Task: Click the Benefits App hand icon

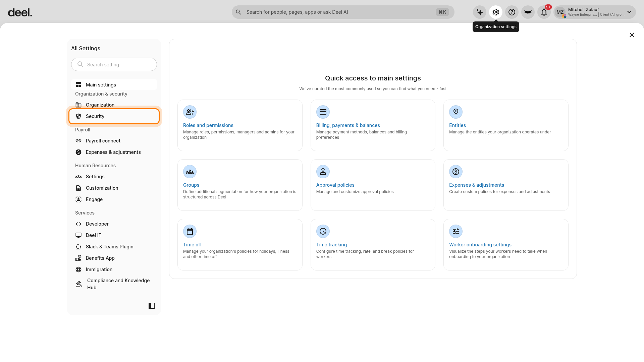Action: click(78, 258)
